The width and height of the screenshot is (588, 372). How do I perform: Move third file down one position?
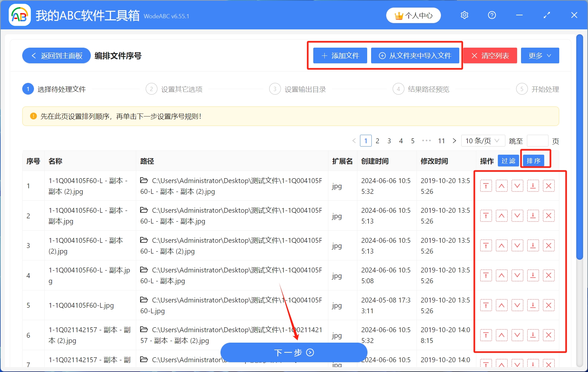point(517,245)
